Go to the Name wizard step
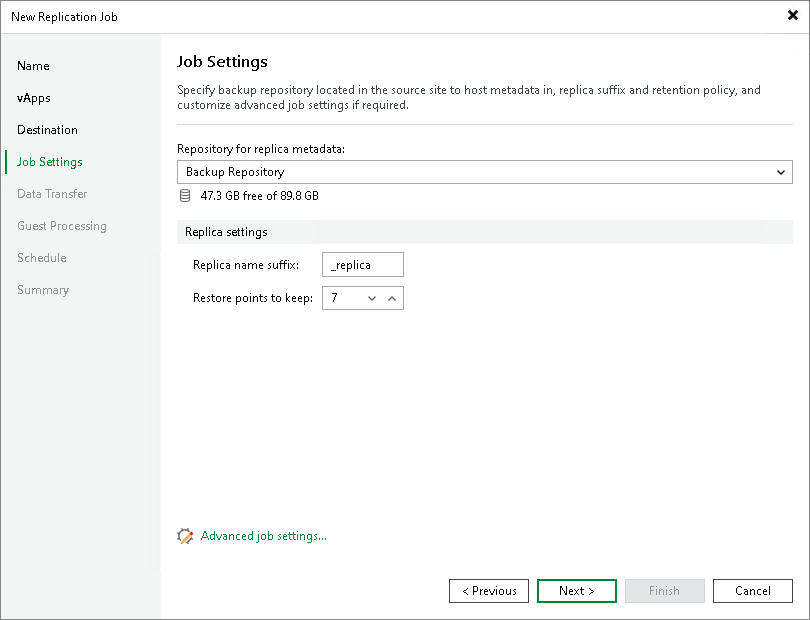Viewport: 810px width, 620px height. tap(33, 66)
